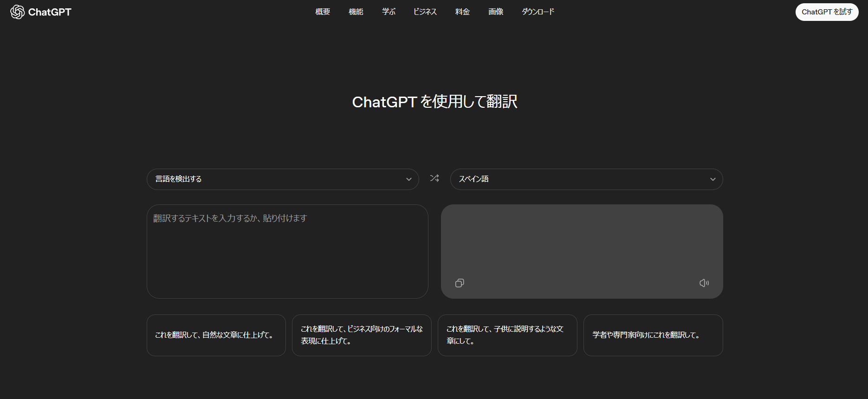Screen dimensions: 868x399
Task: Select the 料金 navigation item
Action: [x=462, y=12]
